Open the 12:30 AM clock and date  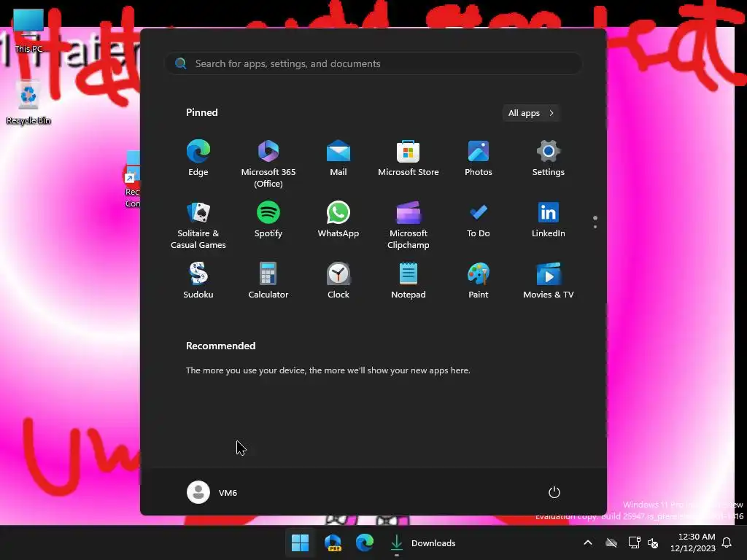[693, 542]
